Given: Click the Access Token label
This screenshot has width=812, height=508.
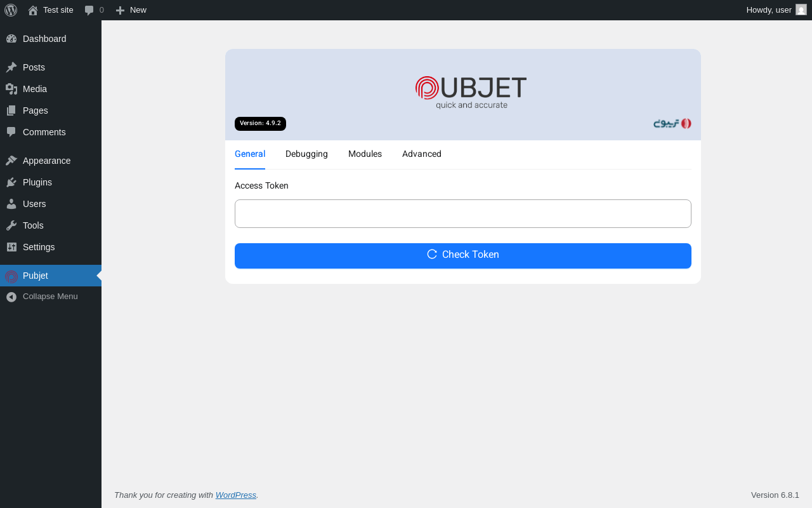Looking at the screenshot, I should tap(261, 185).
